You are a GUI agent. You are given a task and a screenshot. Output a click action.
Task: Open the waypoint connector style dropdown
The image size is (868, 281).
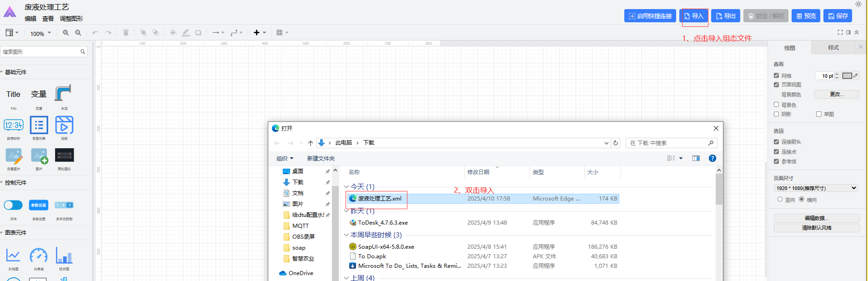(x=236, y=33)
